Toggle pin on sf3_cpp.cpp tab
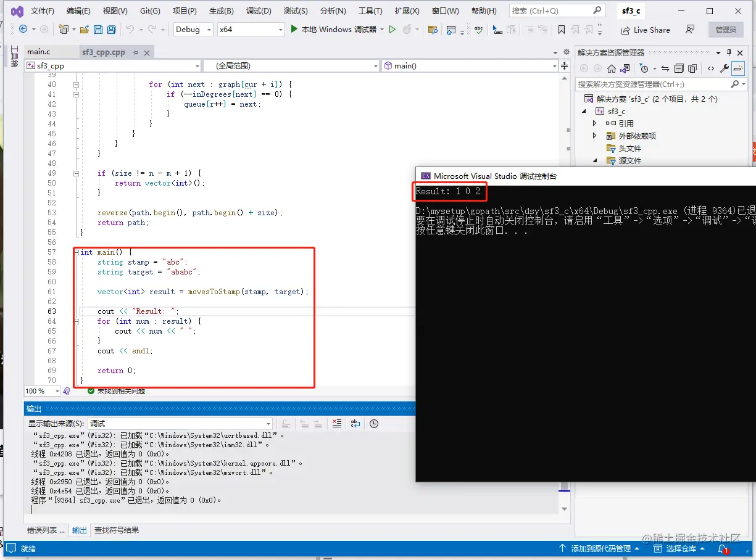The height and width of the screenshot is (560, 756). (x=135, y=53)
